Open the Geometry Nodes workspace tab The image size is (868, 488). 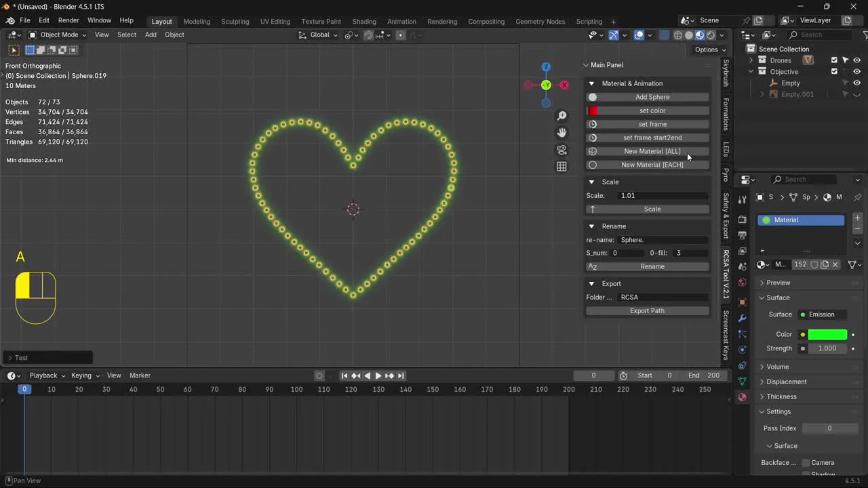point(540,22)
